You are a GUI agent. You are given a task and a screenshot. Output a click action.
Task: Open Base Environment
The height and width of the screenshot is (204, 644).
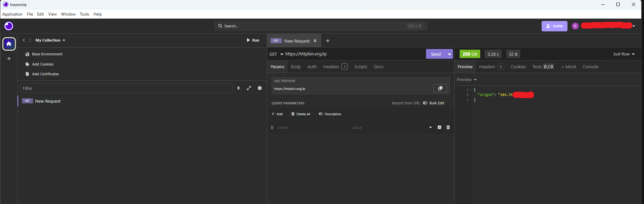point(44,54)
